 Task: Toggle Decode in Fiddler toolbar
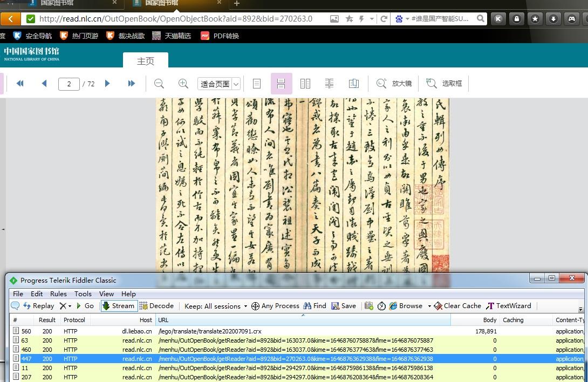(x=157, y=306)
